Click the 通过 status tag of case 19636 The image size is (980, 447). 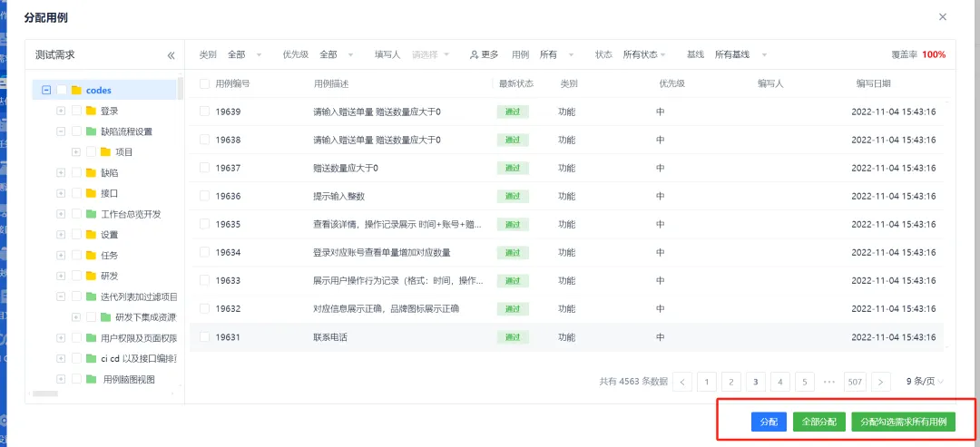pos(513,197)
